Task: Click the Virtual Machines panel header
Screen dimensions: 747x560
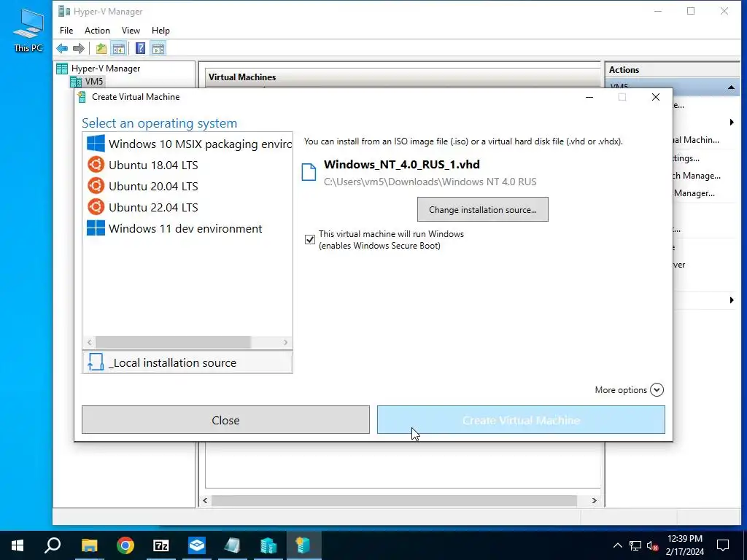Action: point(403,77)
